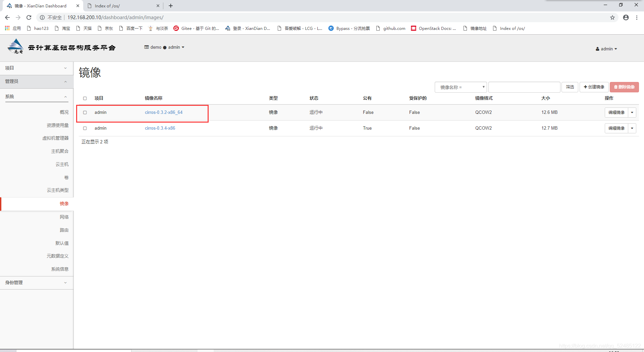Viewport: 644px width, 352px height.
Task: Open the OpenStack Docs bookmark
Action: point(433,28)
